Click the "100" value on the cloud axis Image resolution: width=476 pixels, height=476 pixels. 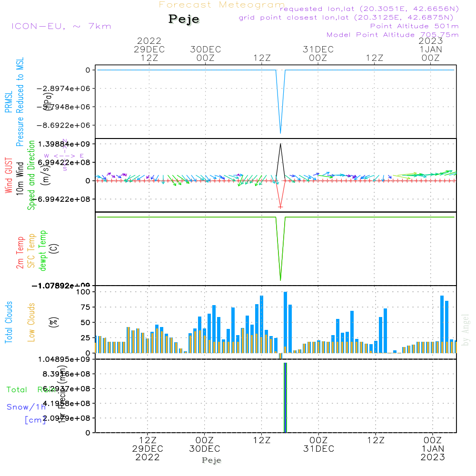click(83, 292)
